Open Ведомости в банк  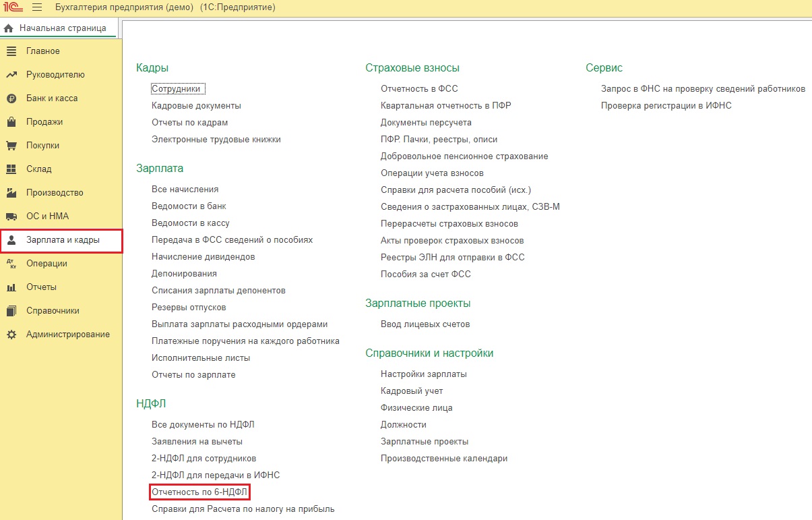pyautogui.click(x=189, y=206)
